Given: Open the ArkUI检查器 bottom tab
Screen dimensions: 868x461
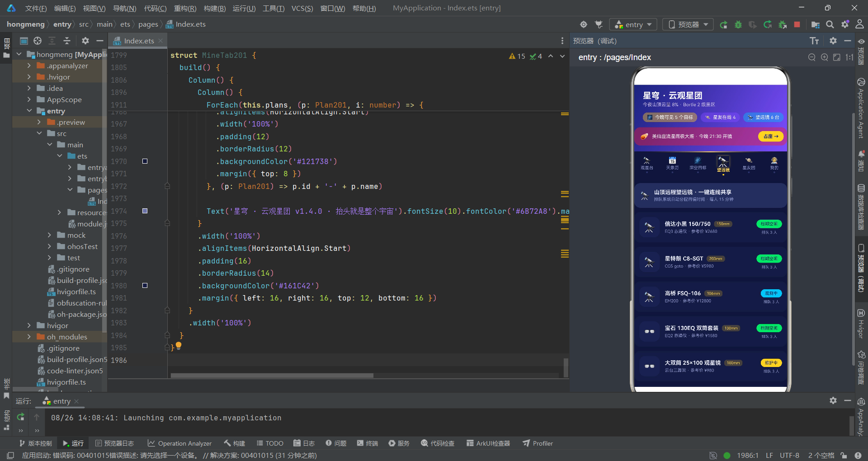Looking at the screenshot, I should [488, 443].
